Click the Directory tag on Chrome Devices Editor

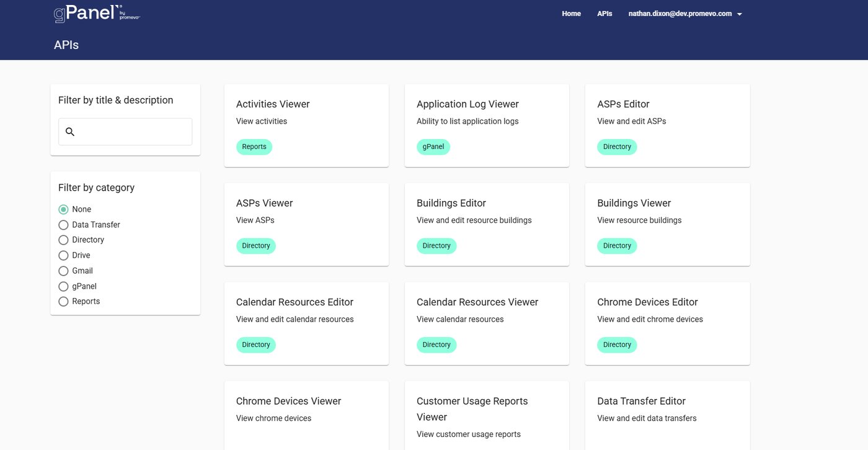pyautogui.click(x=617, y=345)
